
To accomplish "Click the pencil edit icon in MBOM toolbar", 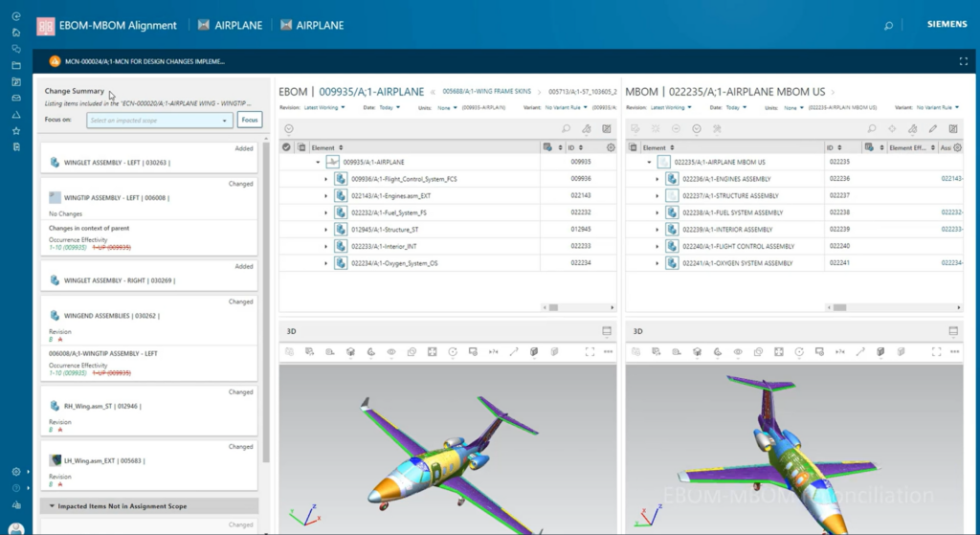I will pos(933,128).
